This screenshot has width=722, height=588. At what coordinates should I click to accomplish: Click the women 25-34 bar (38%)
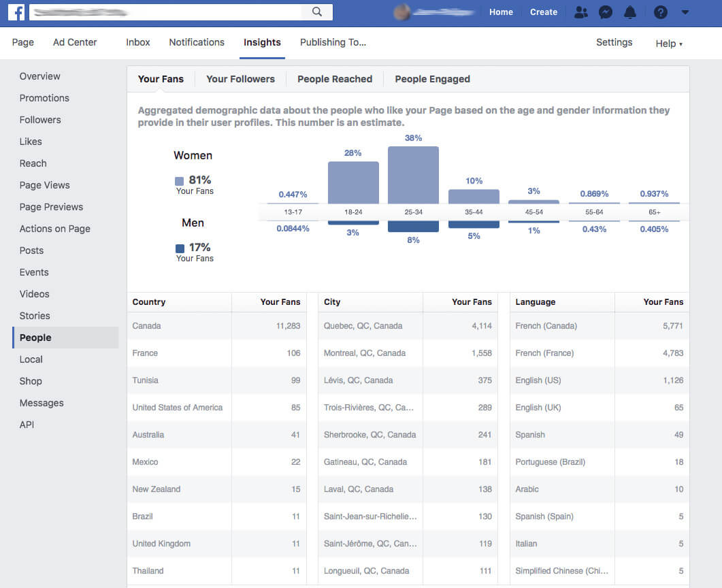tap(413, 175)
